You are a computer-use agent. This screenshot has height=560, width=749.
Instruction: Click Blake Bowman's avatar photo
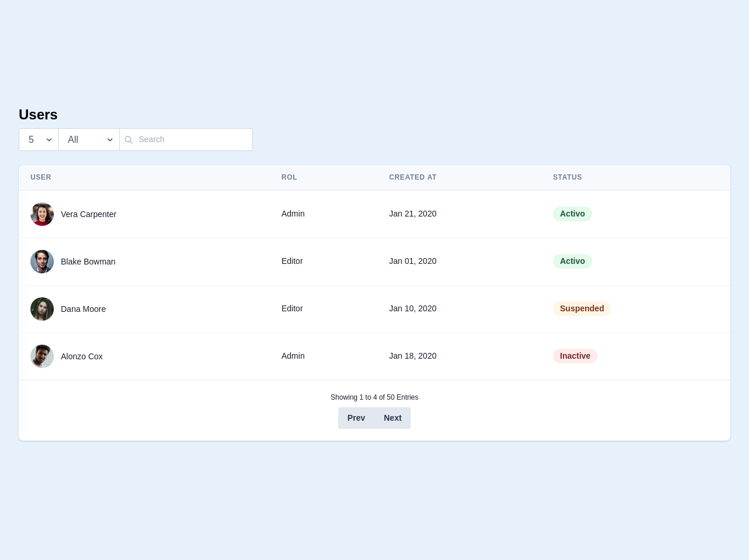[42, 262]
